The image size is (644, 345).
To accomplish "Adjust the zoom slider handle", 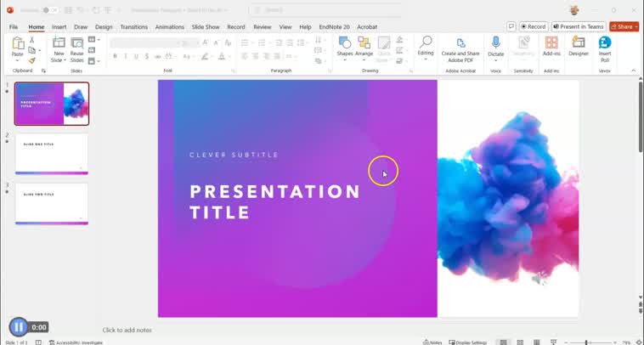I will click(586, 342).
